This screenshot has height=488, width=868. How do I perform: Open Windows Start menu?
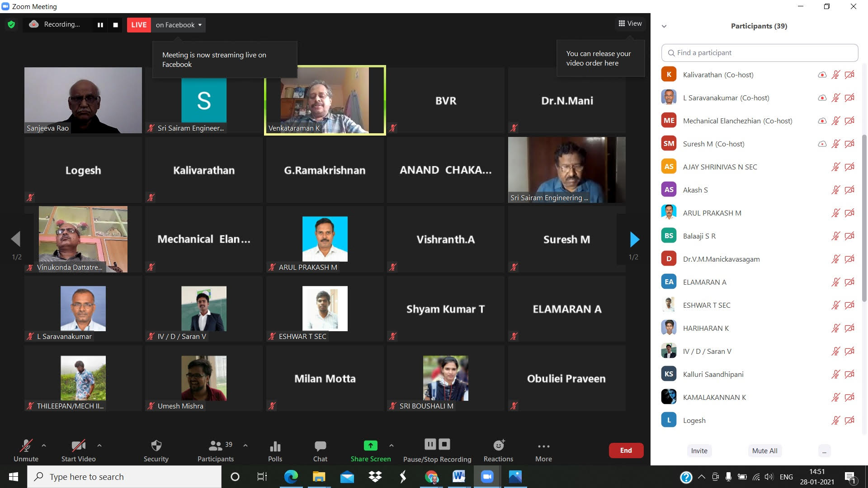point(14,477)
